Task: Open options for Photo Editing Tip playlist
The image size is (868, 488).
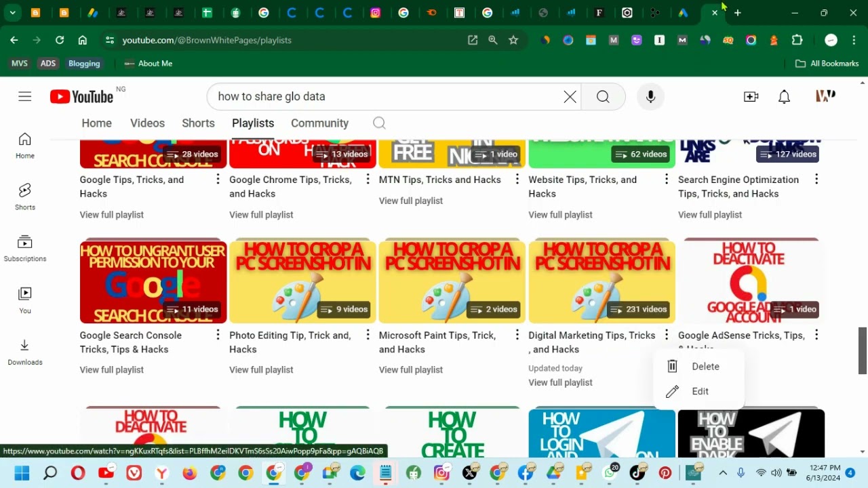Action: (x=368, y=335)
